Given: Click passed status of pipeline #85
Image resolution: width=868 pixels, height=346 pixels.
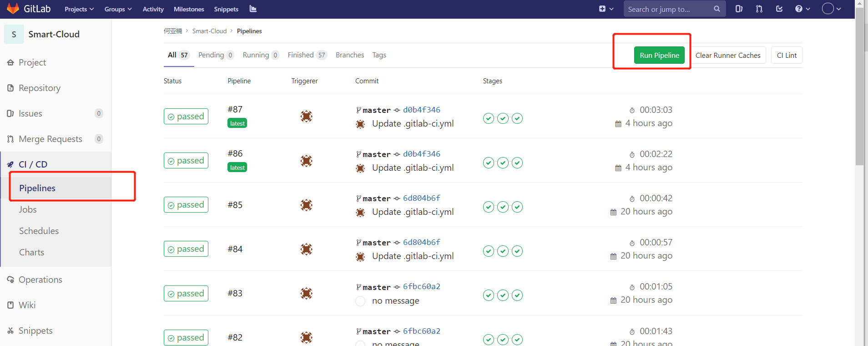Looking at the screenshot, I should 186,205.
